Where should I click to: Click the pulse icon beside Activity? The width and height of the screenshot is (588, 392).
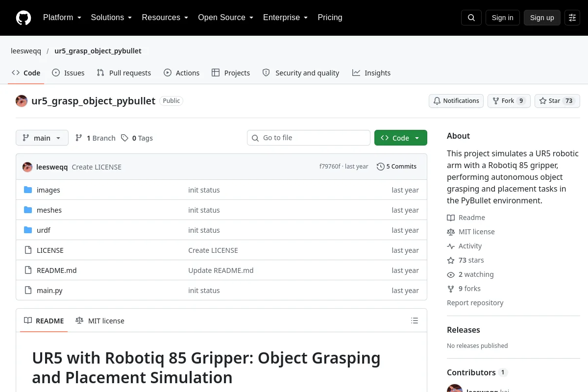451,246
